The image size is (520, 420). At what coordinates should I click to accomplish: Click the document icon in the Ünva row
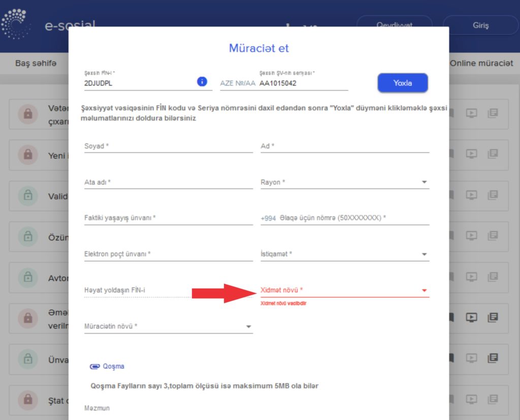(492, 358)
